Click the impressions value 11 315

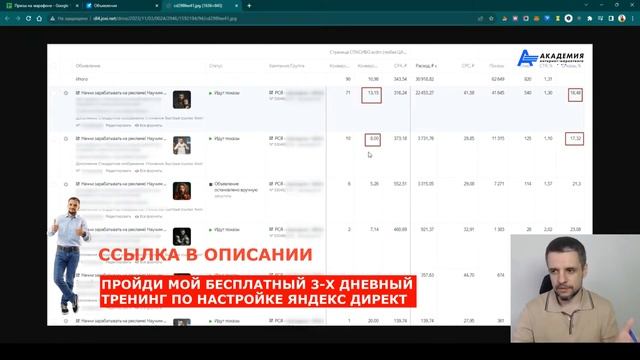[498, 139]
